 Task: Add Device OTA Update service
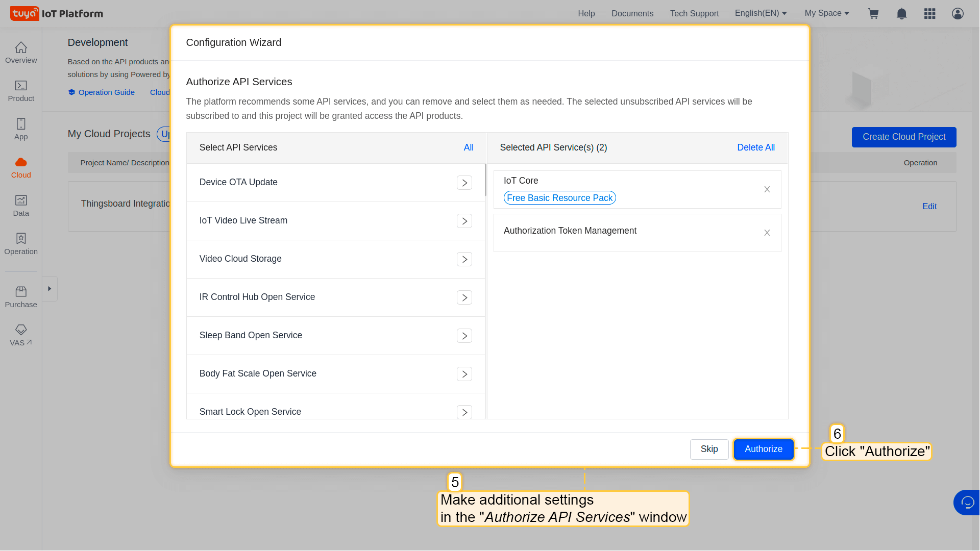(464, 183)
